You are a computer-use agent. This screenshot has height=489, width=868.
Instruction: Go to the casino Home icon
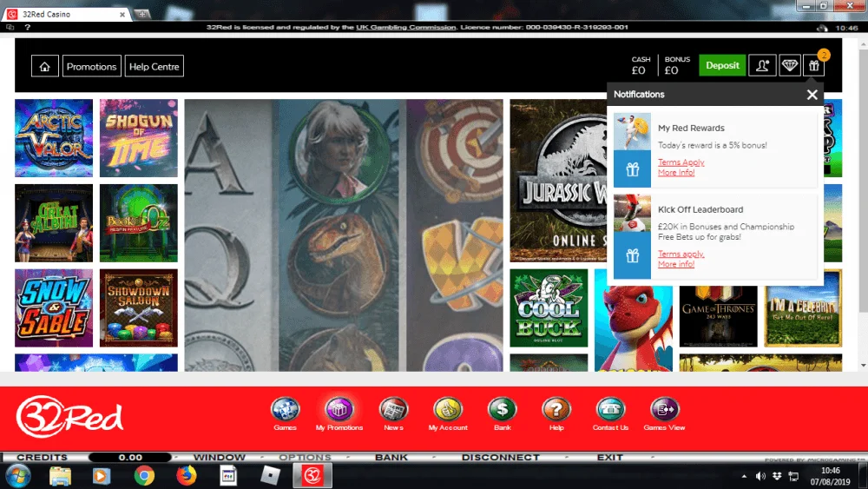coord(45,67)
